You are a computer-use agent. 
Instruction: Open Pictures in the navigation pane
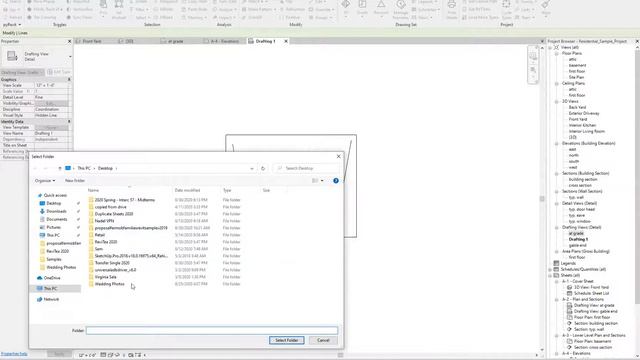tap(53, 227)
